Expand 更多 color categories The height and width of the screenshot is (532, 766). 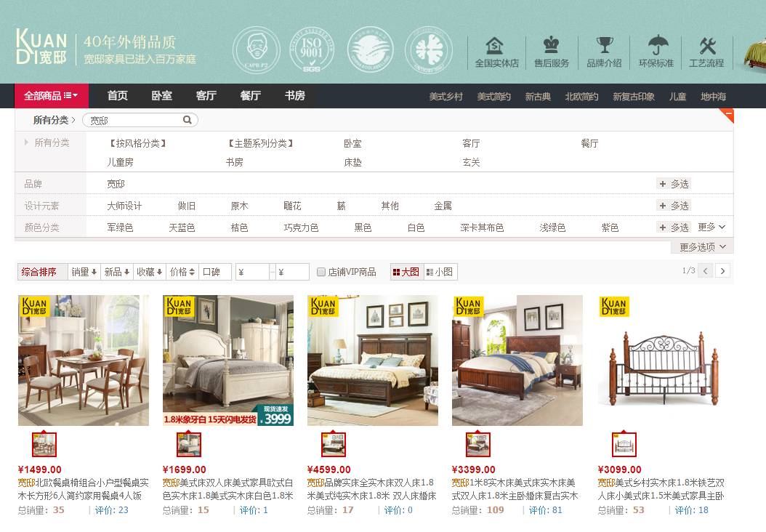point(711,227)
